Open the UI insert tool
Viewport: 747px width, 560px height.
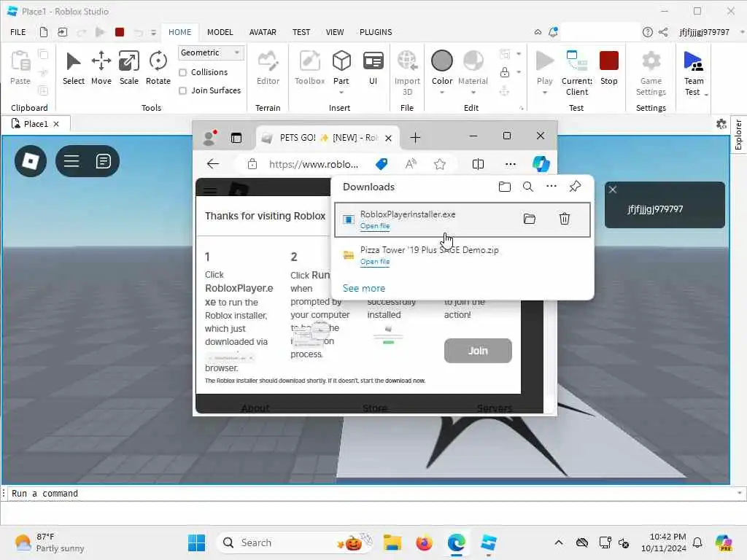coord(373,68)
